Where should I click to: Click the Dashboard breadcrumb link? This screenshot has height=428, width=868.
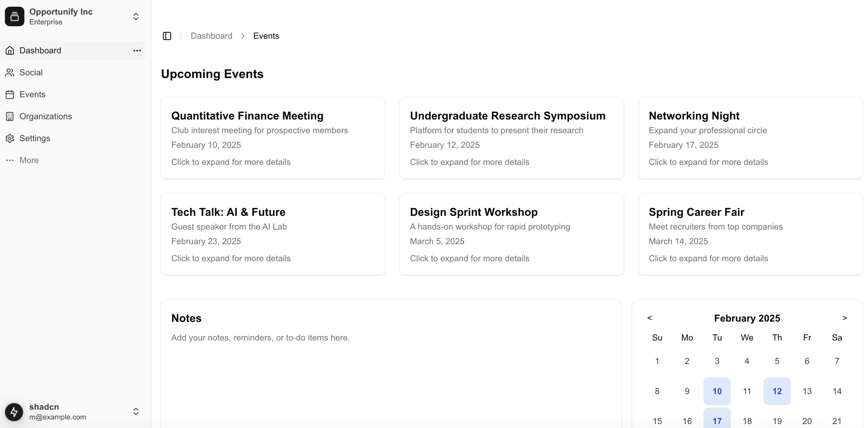pyautogui.click(x=211, y=36)
